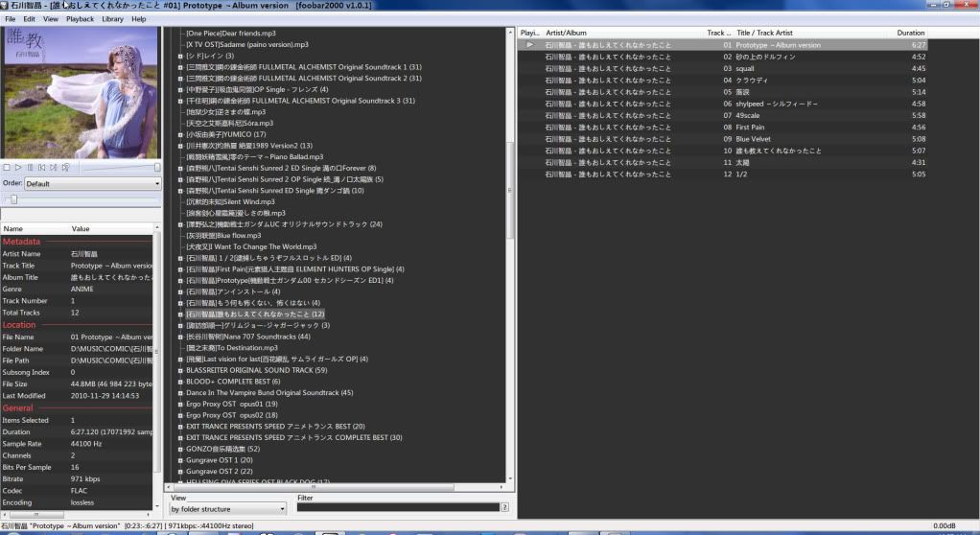Expand the Gungrave OST 2 folder

coord(180,472)
